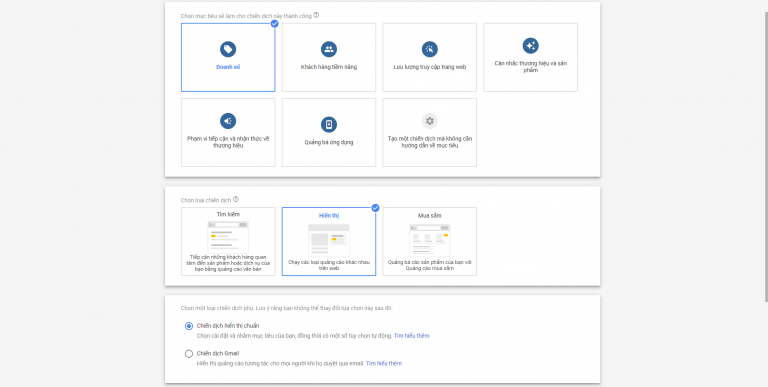Screen dimensions: 768x387
Task: Click the Quảng bá ứng dụng label
Action: click(x=329, y=143)
